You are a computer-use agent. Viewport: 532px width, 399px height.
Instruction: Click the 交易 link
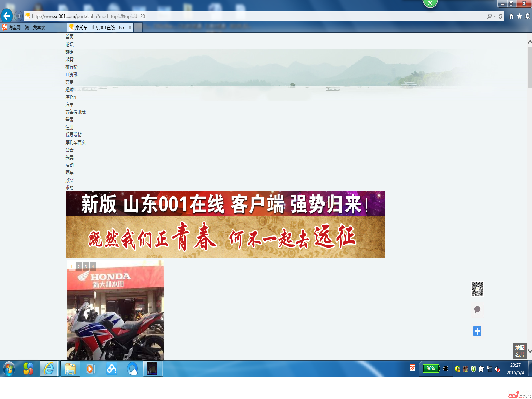pos(70,82)
